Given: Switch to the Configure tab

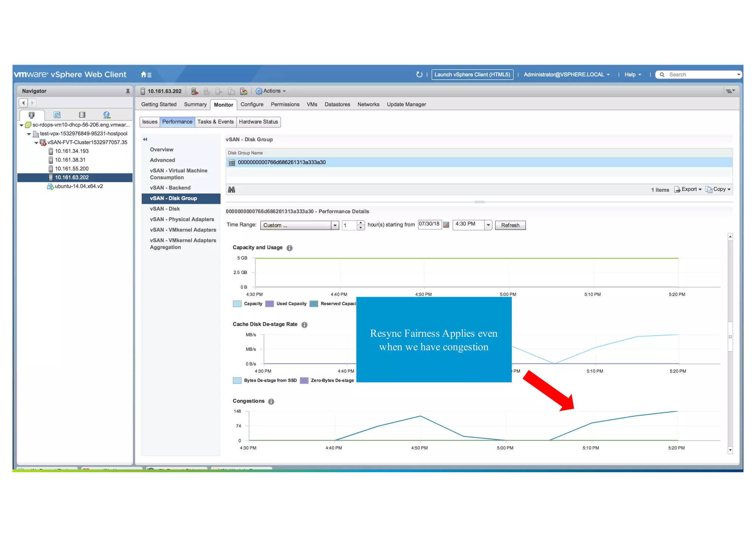Looking at the screenshot, I should click(x=252, y=104).
